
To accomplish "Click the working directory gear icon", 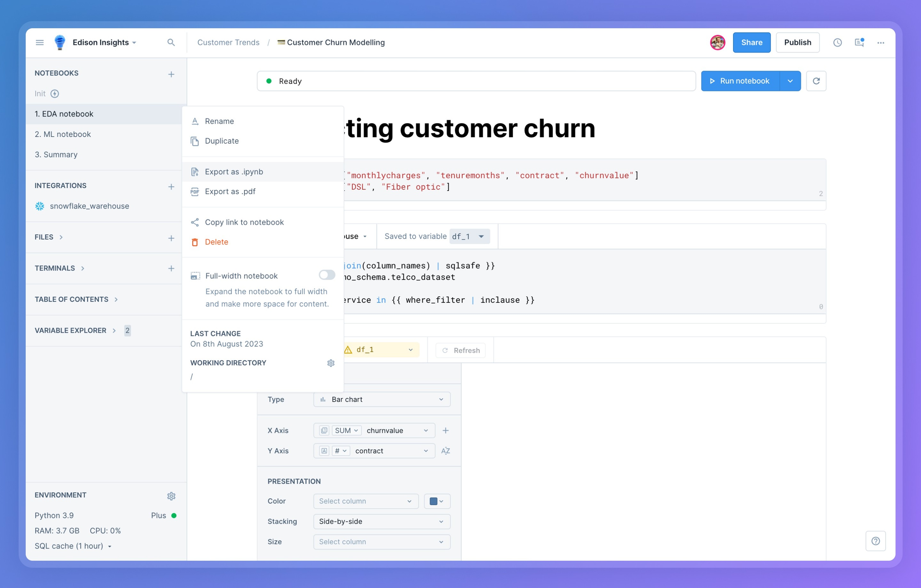I will coord(331,363).
